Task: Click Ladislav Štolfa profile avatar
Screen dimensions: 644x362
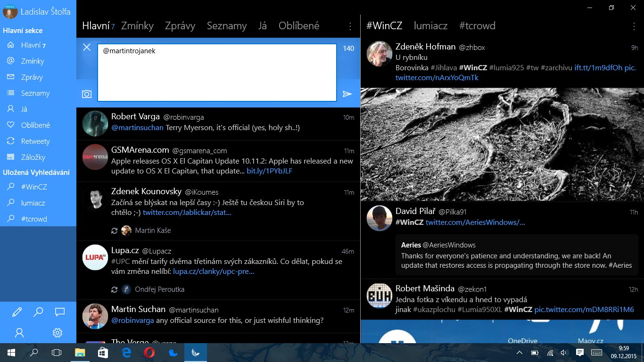Action: (x=10, y=11)
